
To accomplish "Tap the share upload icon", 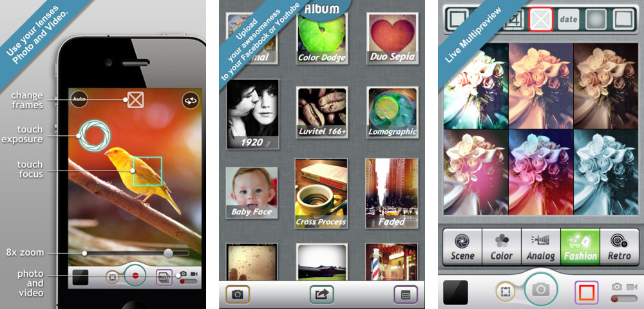I will tap(321, 294).
